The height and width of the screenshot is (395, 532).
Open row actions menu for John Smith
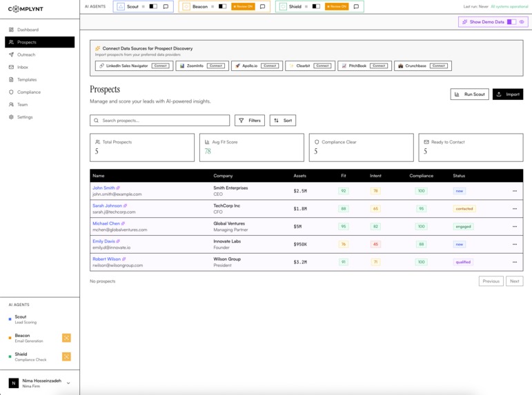(x=515, y=191)
